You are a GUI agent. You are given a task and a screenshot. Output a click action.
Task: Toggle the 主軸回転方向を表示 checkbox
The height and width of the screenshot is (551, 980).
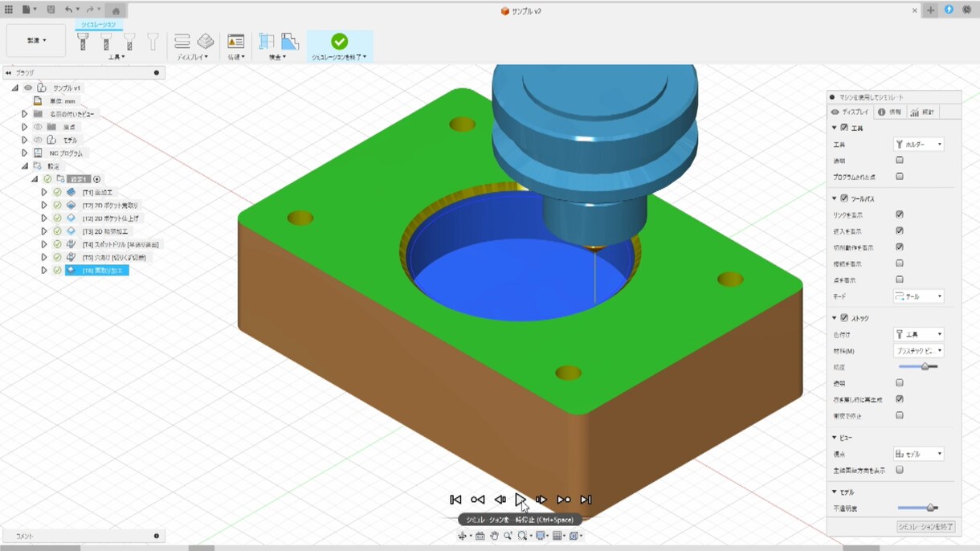900,470
